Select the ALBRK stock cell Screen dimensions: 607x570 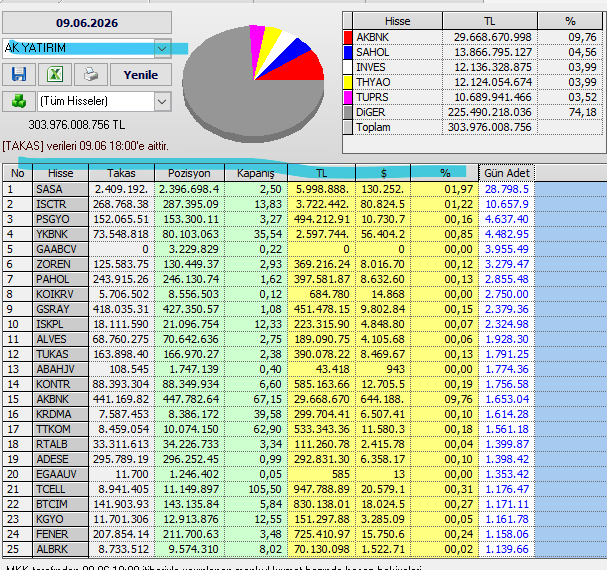60,549
